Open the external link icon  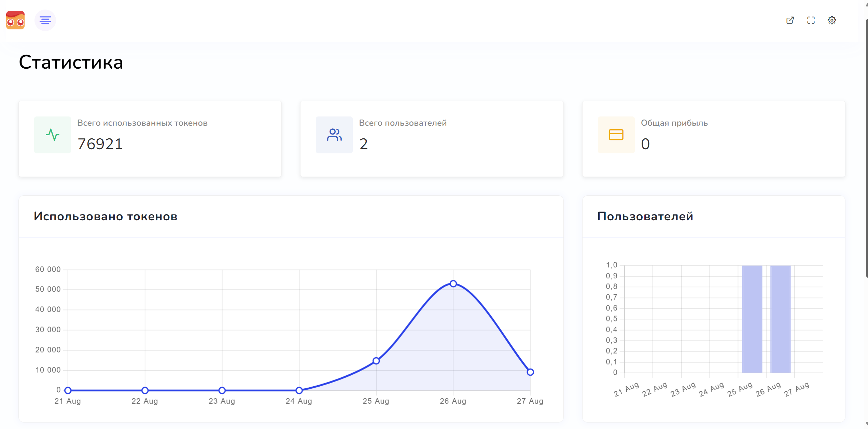point(790,20)
